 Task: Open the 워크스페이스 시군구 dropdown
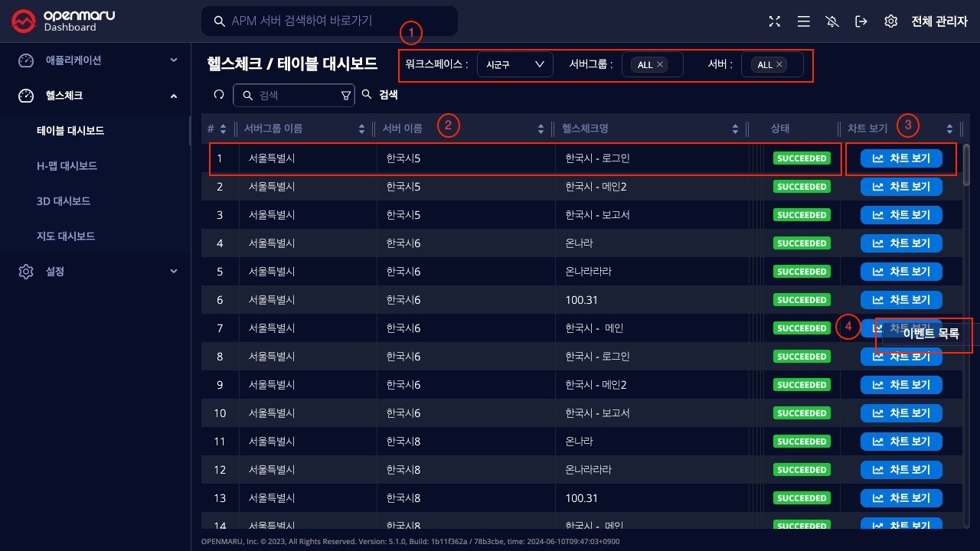coord(514,65)
